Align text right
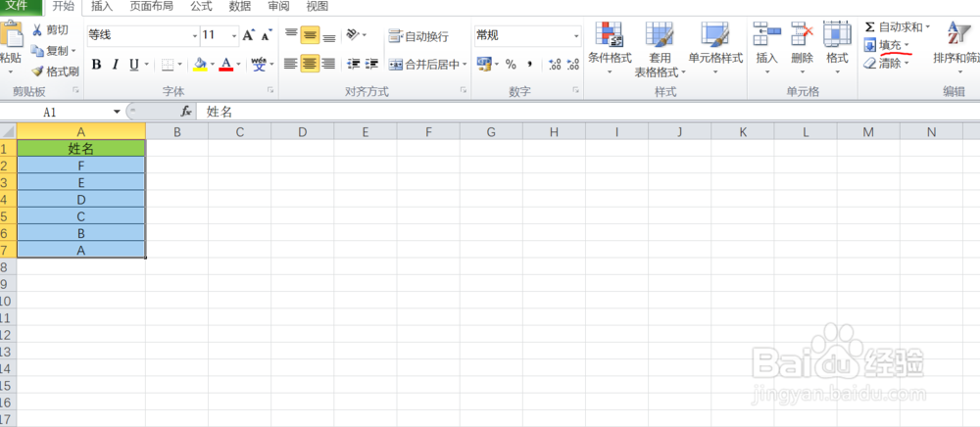Screen dimensions: 980x427 (328, 64)
